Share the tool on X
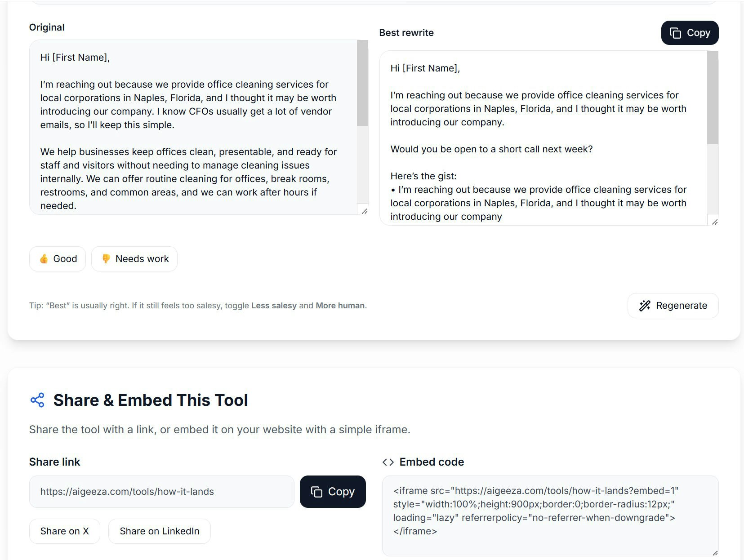The width and height of the screenshot is (744, 560). (64, 531)
